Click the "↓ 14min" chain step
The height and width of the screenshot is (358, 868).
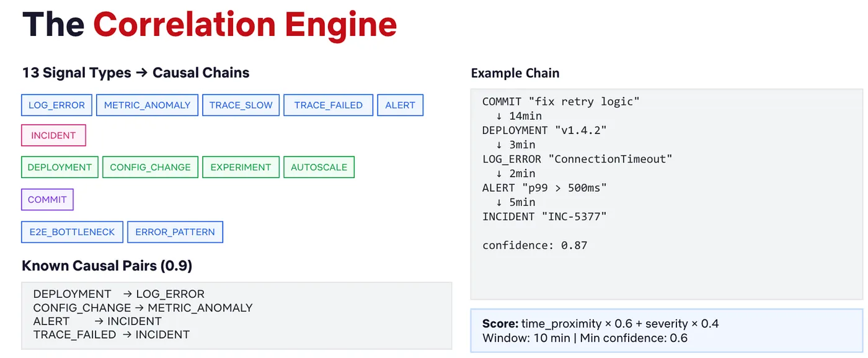518,116
